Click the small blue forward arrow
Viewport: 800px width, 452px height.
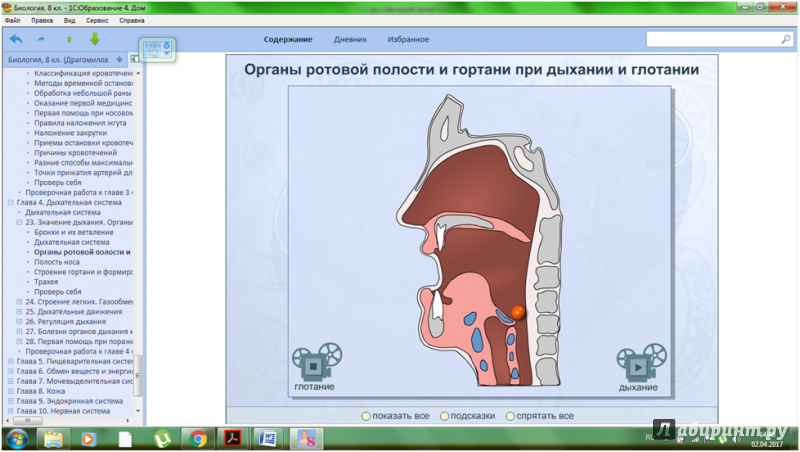pyautogui.click(x=41, y=39)
